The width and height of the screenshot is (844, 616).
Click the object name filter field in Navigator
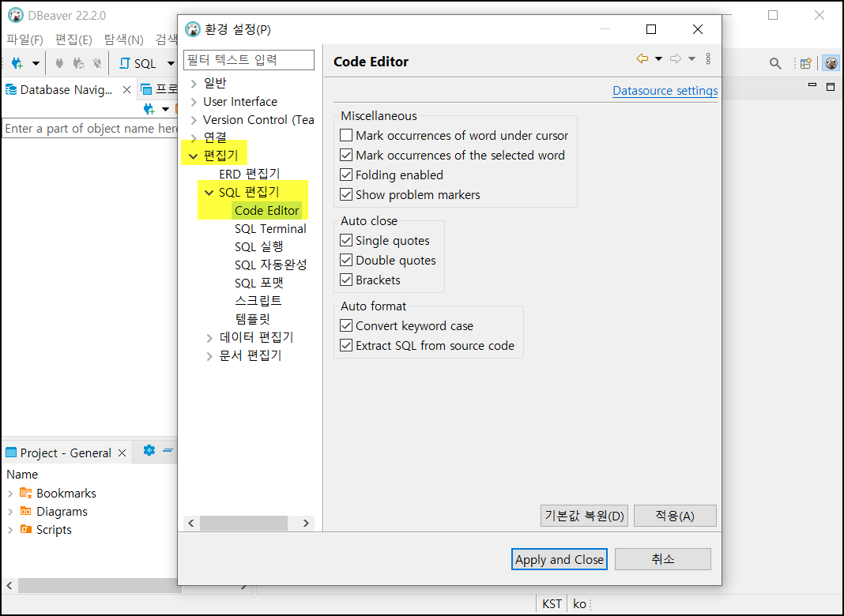click(90, 129)
